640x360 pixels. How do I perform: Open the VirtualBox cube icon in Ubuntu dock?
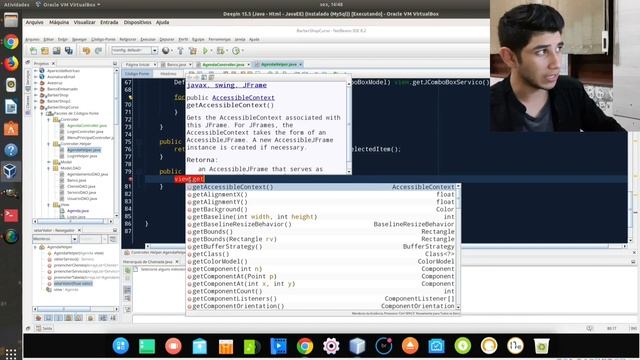(10, 171)
